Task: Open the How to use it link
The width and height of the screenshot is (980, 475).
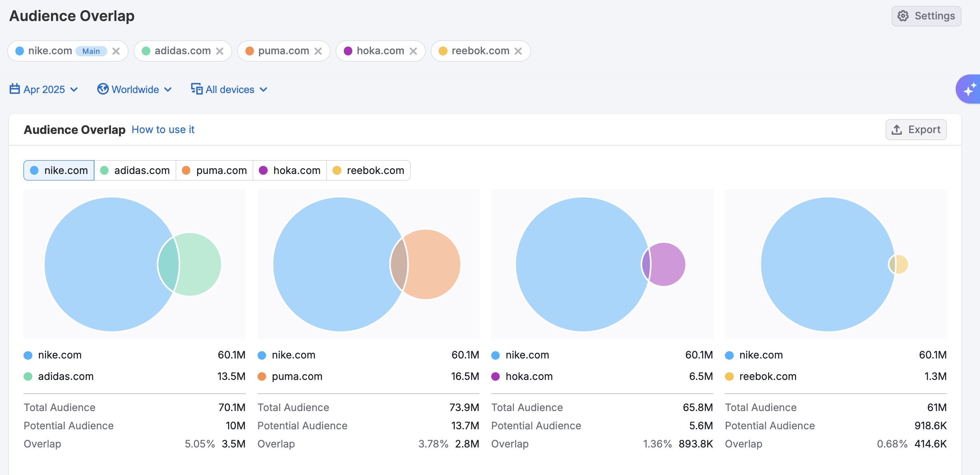Action: [163, 129]
